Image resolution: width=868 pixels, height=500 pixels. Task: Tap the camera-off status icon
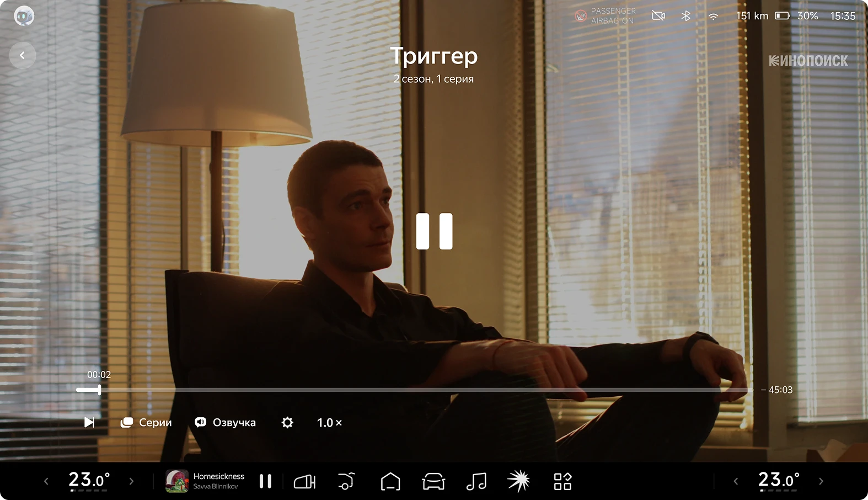(658, 16)
